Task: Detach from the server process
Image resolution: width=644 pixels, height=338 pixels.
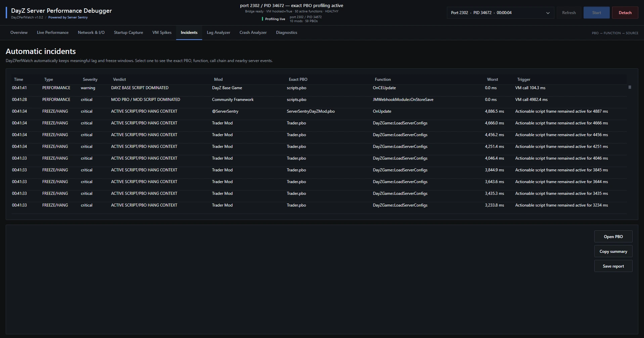Action: (x=625, y=13)
